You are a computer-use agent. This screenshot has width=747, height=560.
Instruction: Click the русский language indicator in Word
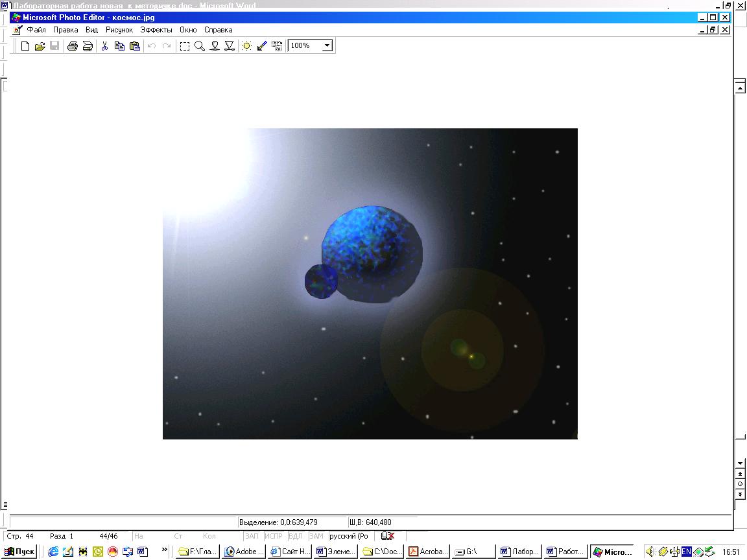(349, 536)
